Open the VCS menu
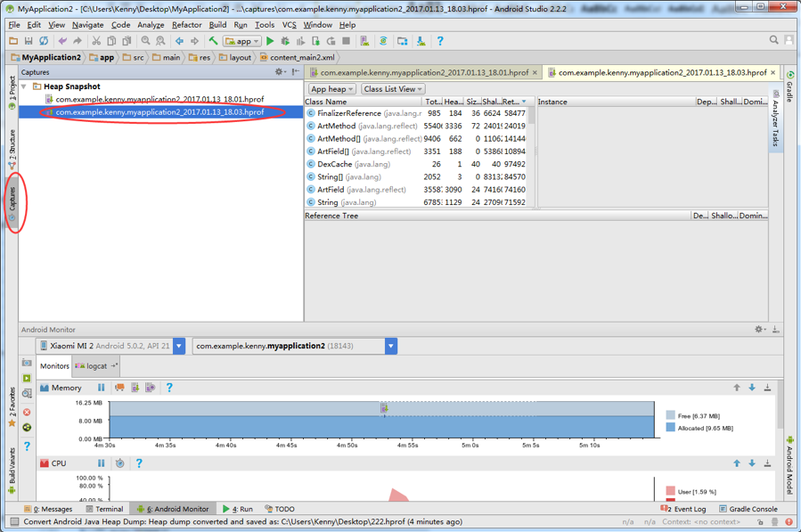Image resolution: width=801 pixels, height=532 pixels. tap(290, 25)
